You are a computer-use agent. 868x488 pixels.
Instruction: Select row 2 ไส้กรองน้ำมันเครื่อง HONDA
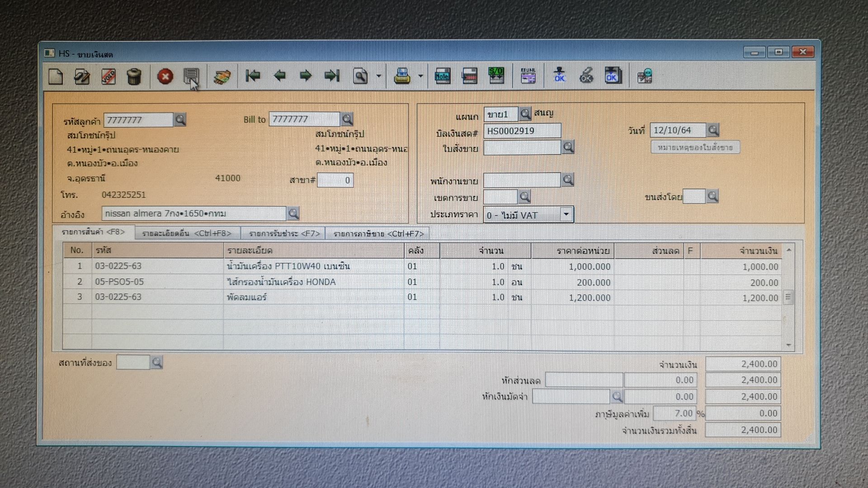[422, 282]
